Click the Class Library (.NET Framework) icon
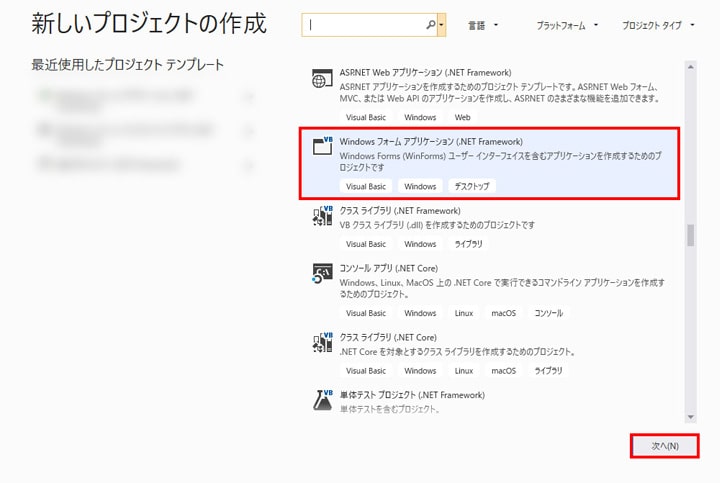 point(322,215)
